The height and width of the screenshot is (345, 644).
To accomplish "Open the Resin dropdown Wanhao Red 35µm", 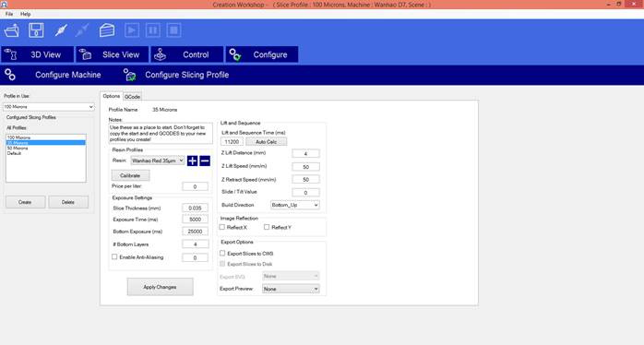I will point(157,161).
